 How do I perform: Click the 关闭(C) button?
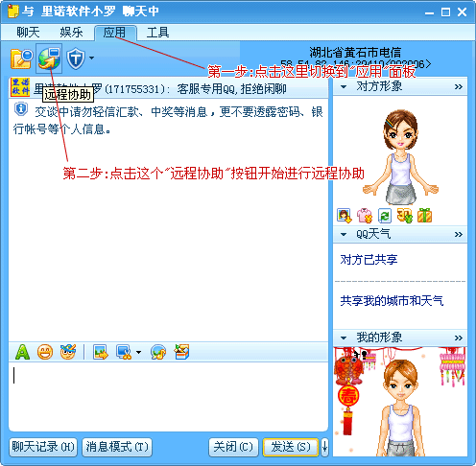(x=233, y=447)
